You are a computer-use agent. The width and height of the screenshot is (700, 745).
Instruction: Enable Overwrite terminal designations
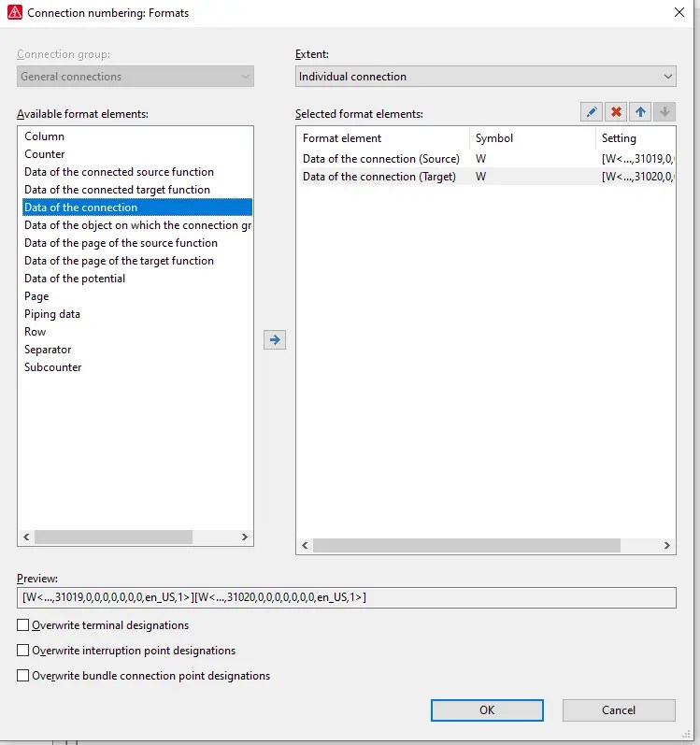click(x=22, y=624)
